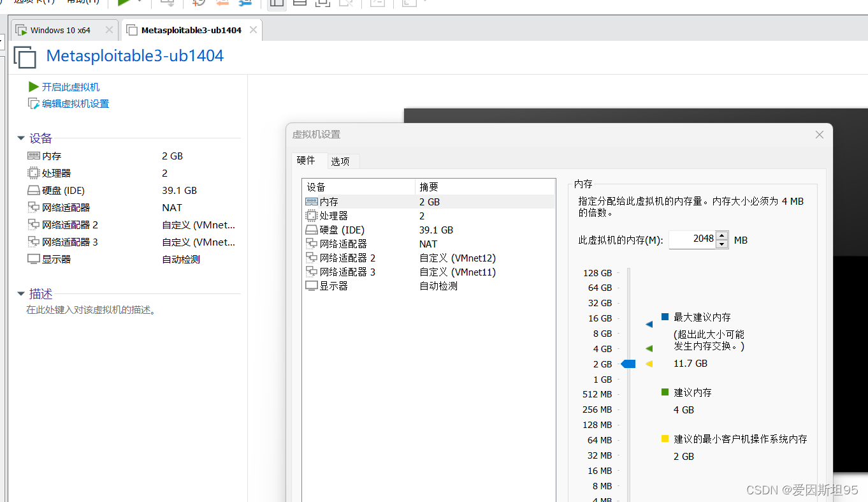Click the 8 GB slider label

tap(602, 334)
